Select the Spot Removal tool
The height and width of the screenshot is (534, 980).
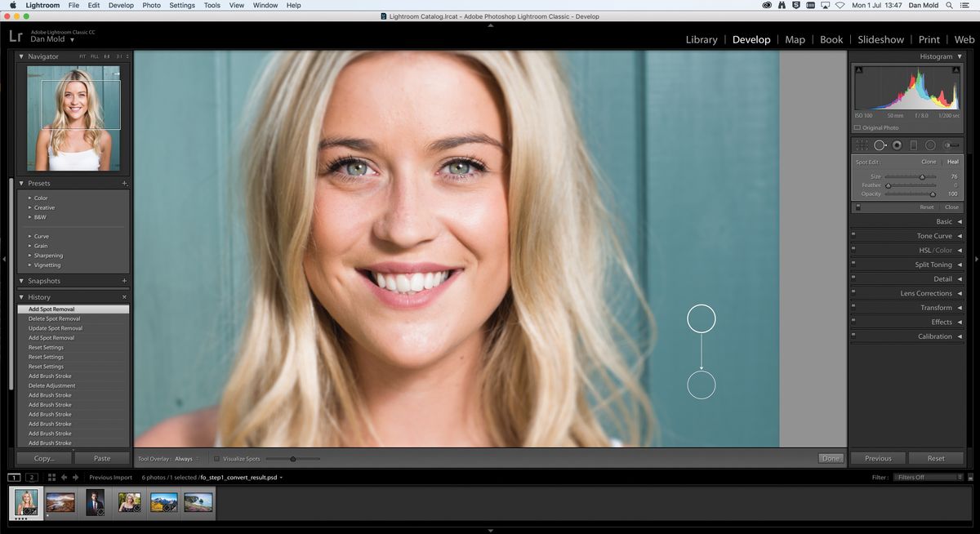(880, 145)
